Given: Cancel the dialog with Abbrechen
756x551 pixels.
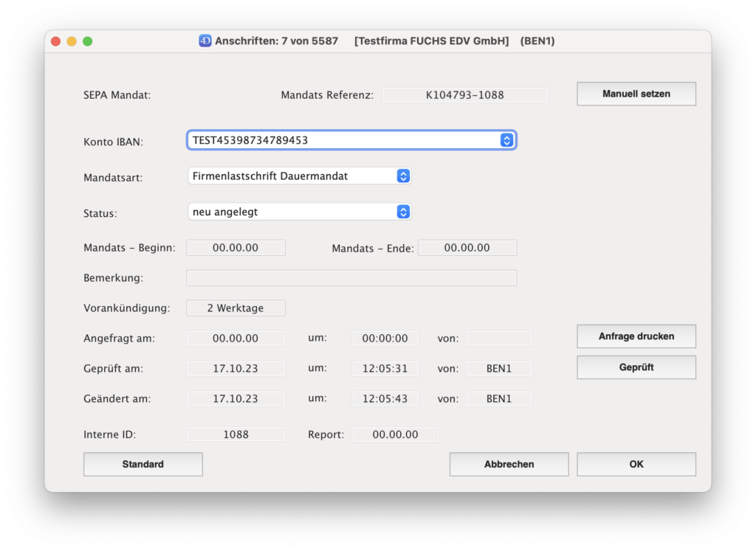Looking at the screenshot, I should click(x=509, y=464).
